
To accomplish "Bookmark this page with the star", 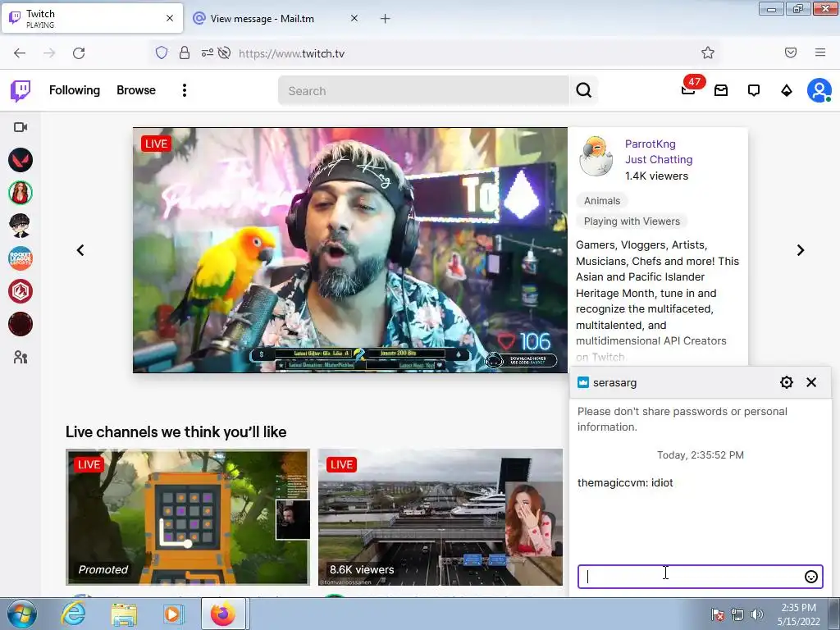I will (x=708, y=52).
